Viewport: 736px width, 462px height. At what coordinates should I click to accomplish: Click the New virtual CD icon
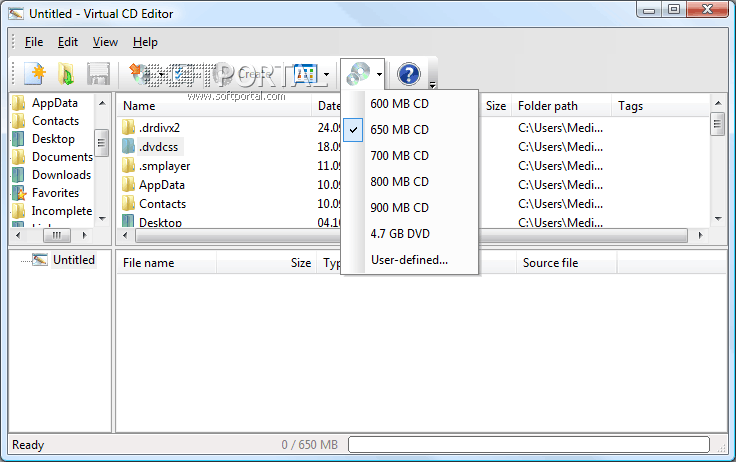coord(35,74)
